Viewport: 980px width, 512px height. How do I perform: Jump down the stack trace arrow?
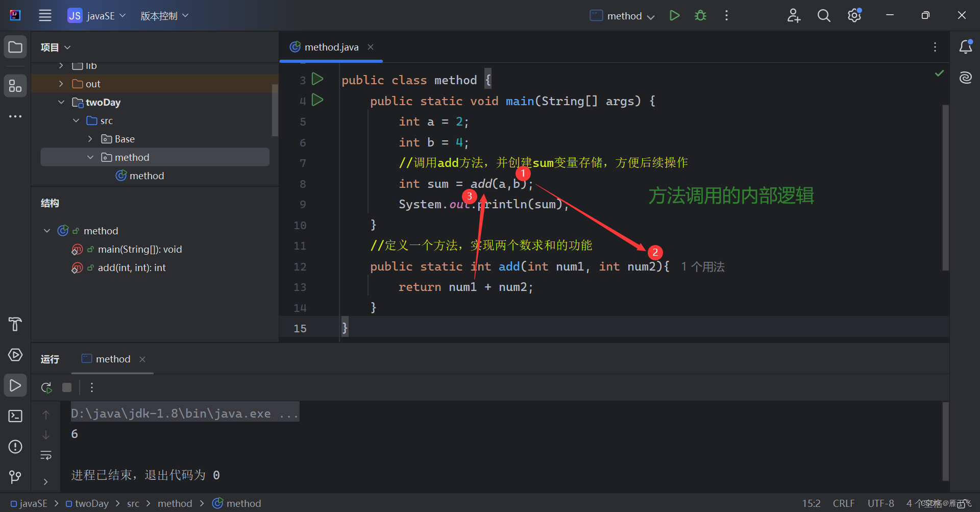coord(46,435)
